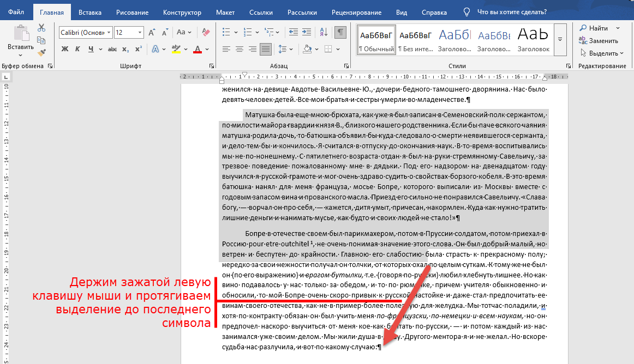Click the numbered list icon
Viewport: 634px width, 364px height.
coord(248,32)
